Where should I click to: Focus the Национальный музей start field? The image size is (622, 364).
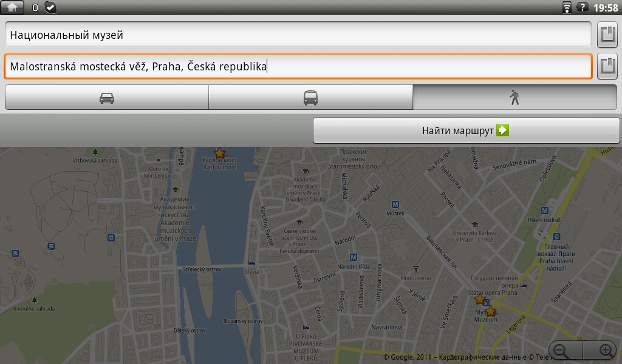point(298,35)
